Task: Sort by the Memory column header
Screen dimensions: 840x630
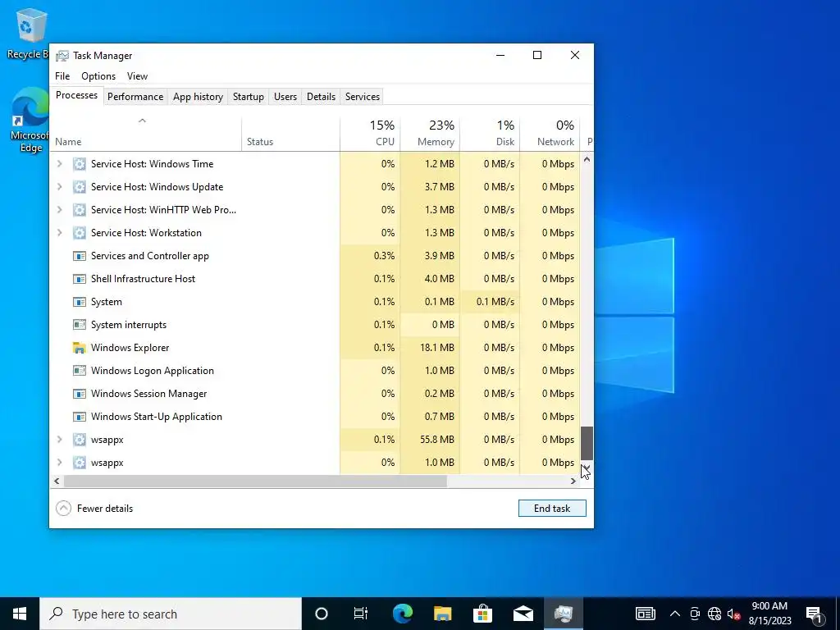Action: click(x=430, y=134)
